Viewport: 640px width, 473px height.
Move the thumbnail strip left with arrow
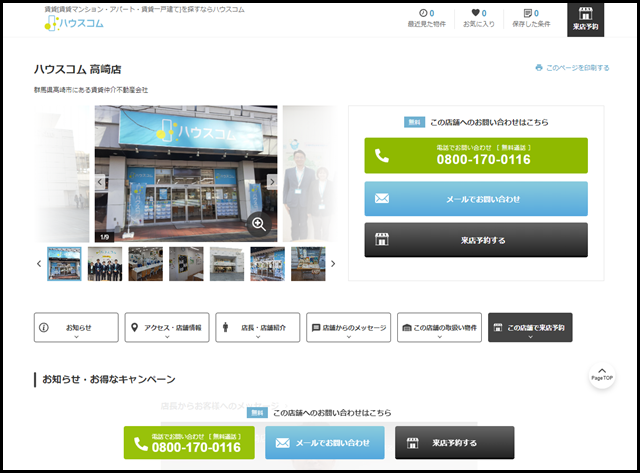click(x=39, y=264)
